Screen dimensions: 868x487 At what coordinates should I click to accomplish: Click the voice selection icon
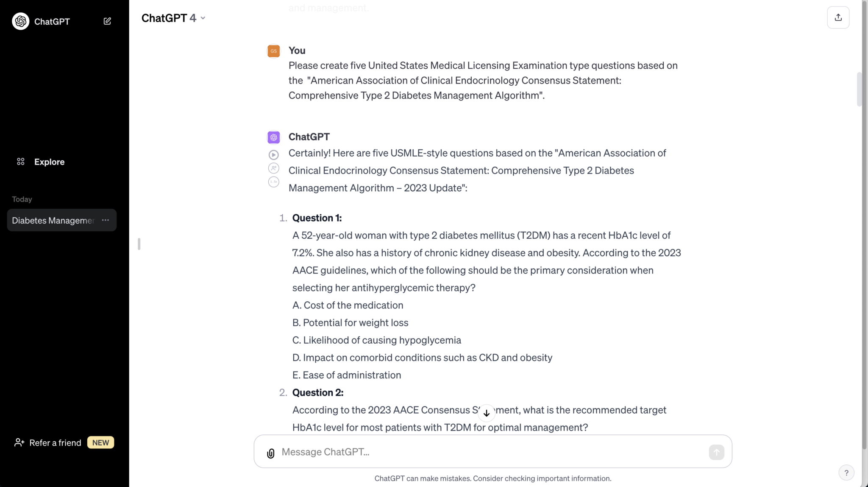(x=274, y=168)
